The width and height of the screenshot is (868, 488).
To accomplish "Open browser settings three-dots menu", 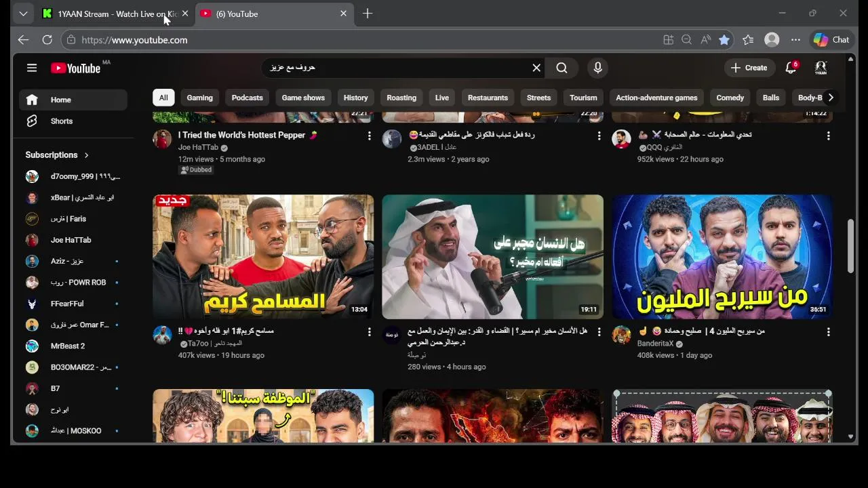I will click(x=795, y=40).
